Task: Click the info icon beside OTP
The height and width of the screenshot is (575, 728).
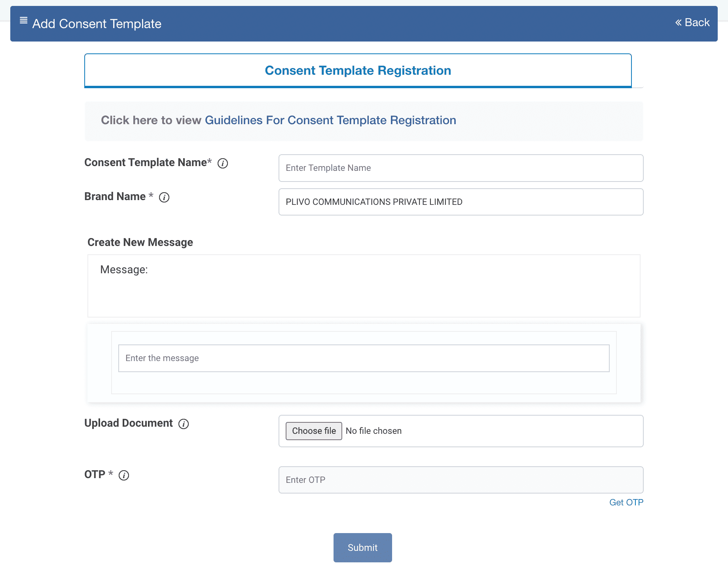Action: [x=123, y=475]
